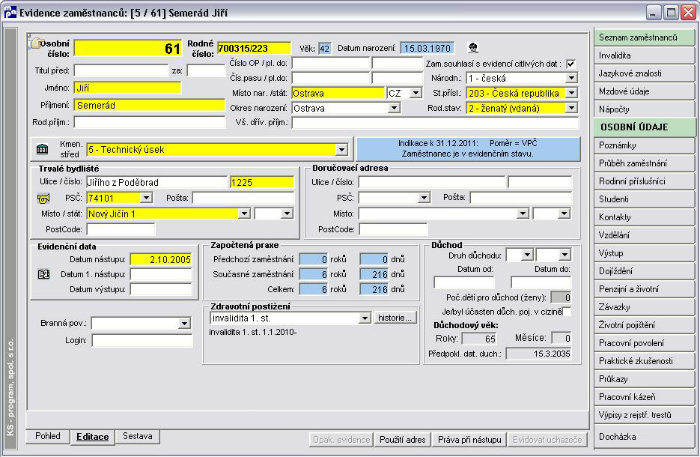
Task: Switch to the Pohled tab
Action: 48,436
